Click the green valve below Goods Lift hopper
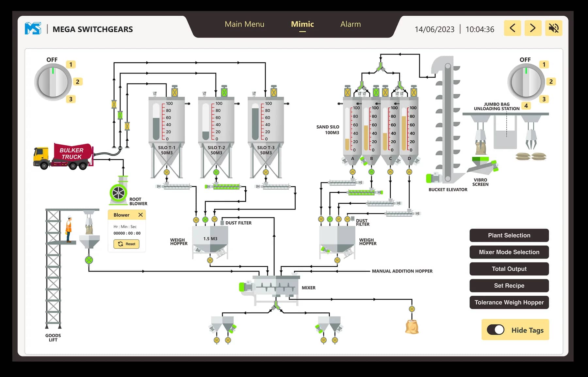 (x=89, y=260)
